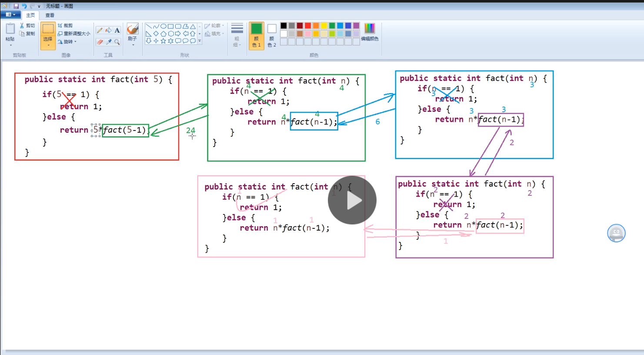This screenshot has height=355, width=644.
Task: Pick the pink color swatch
Action: tap(308, 33)
